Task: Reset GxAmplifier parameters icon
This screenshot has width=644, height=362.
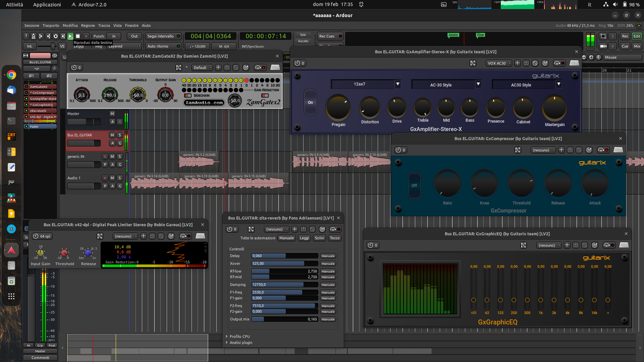Action: [x=544, y=63]
